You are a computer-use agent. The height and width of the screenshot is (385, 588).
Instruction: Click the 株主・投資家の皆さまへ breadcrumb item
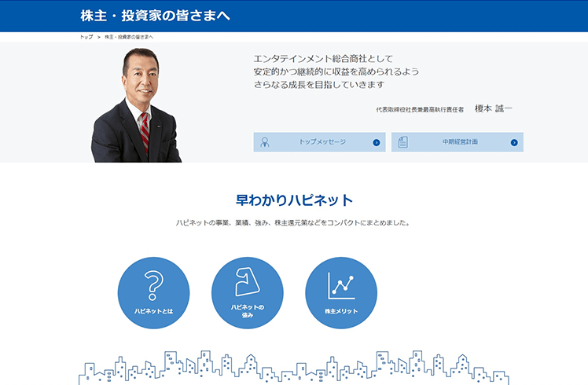[x=129, y=37]
